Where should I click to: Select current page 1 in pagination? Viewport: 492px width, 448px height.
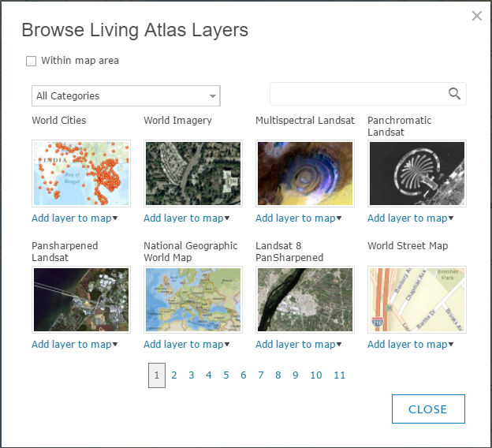tap(157, 375)
